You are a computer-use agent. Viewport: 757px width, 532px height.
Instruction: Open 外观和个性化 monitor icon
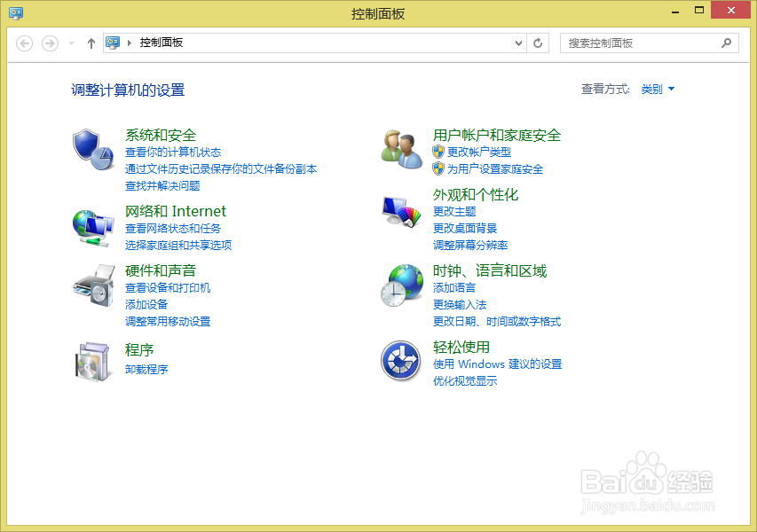point(400,211)
